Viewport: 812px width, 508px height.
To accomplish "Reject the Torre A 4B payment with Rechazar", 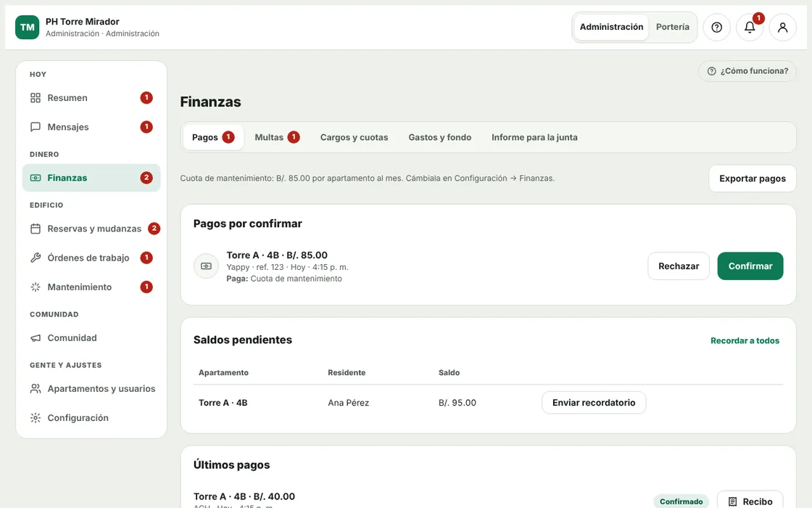I will click(x=679, y=266).
